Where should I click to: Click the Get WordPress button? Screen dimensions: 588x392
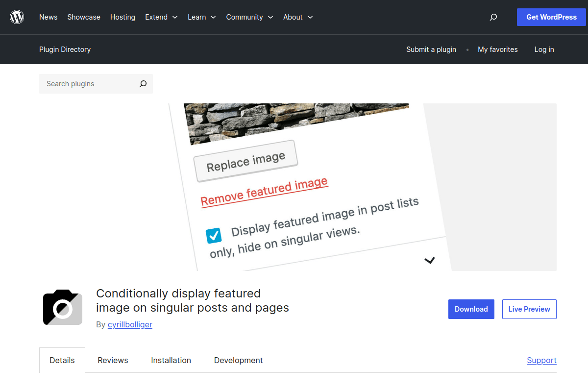click(551, 17)
